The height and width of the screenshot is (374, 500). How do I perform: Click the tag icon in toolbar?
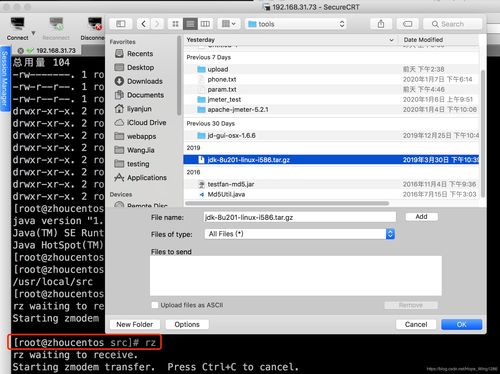point(408,24)
